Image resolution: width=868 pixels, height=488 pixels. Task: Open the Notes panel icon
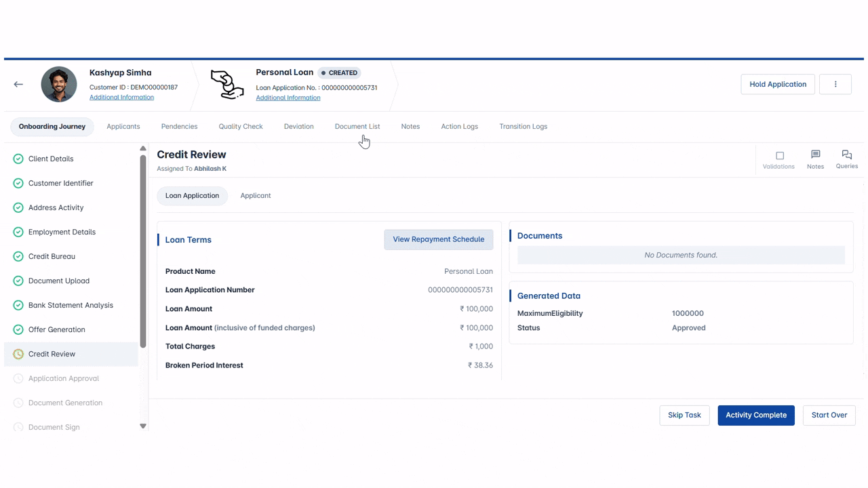click(x=815, y=155)
